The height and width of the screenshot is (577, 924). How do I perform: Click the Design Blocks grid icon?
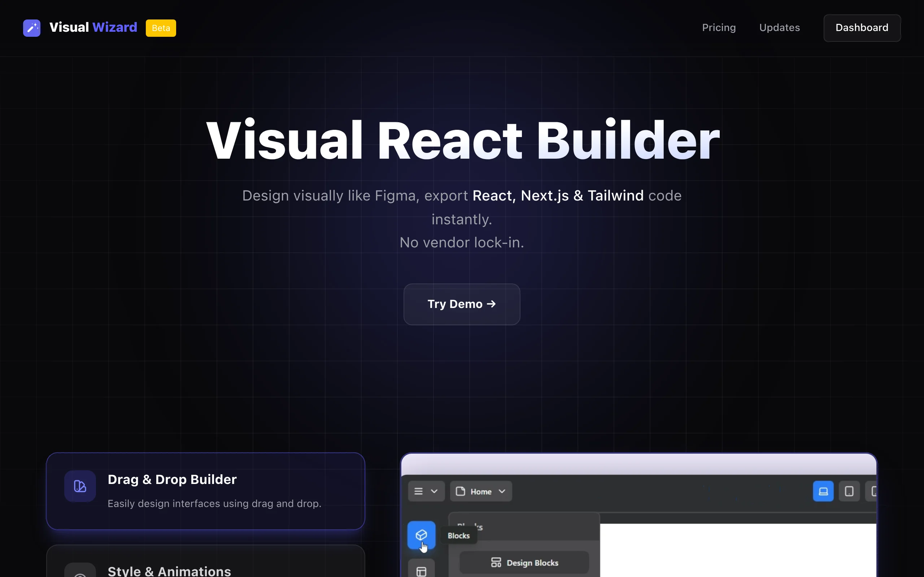point(496,563)
